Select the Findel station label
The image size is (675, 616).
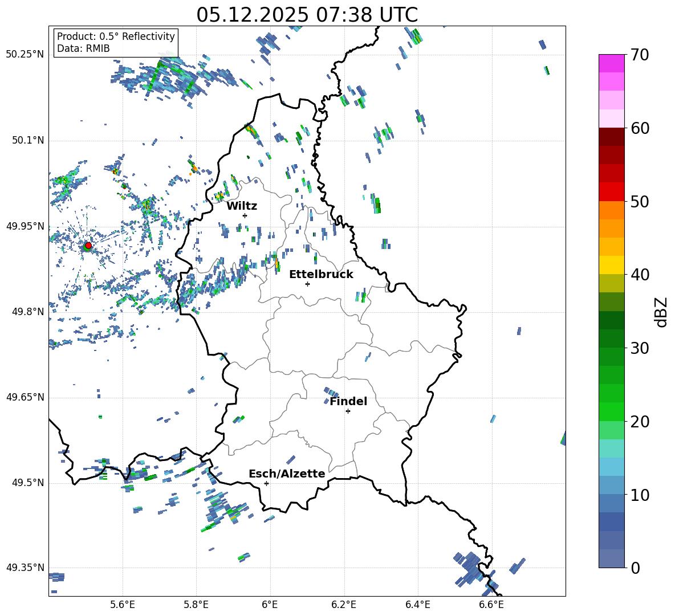(x=348, y=401)
